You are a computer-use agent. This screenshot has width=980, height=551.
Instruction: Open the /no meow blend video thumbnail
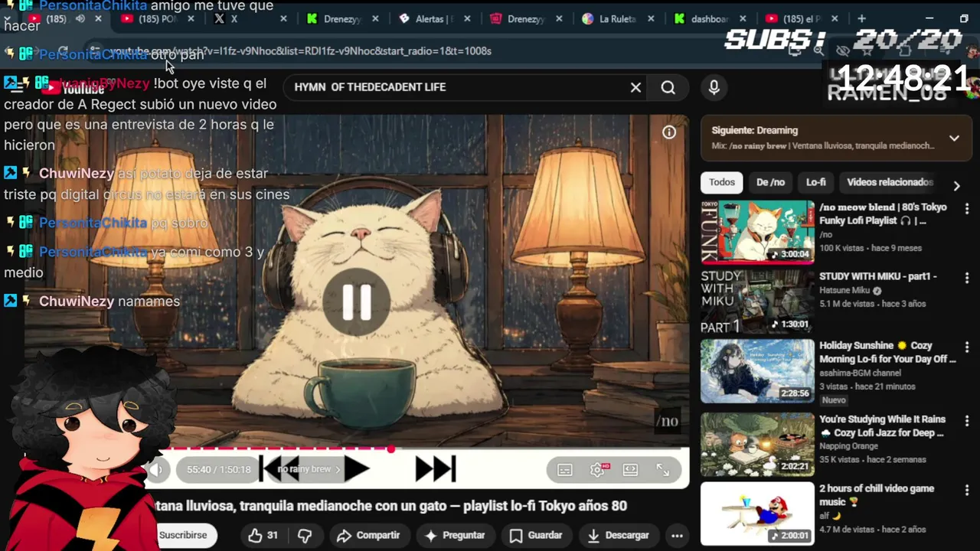[757, 233]
